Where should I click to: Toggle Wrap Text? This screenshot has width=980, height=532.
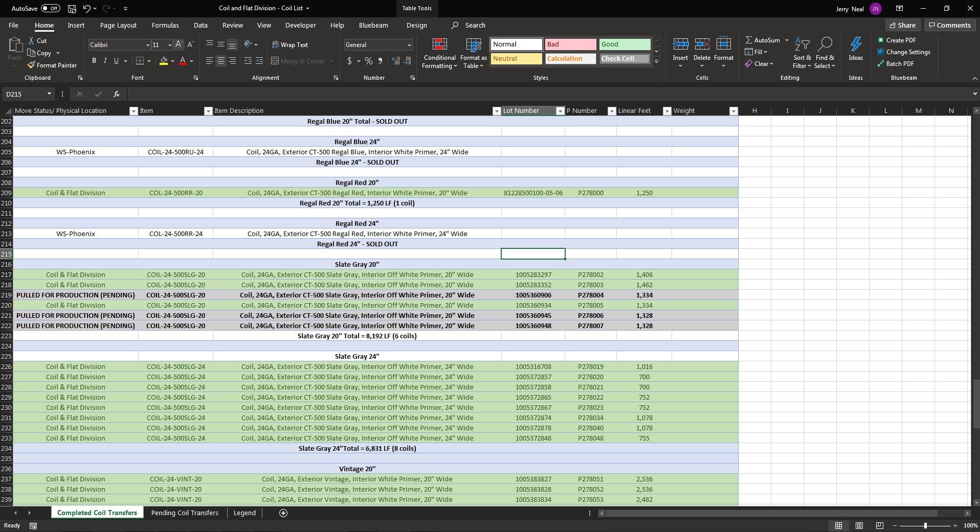tap(290, 45)
